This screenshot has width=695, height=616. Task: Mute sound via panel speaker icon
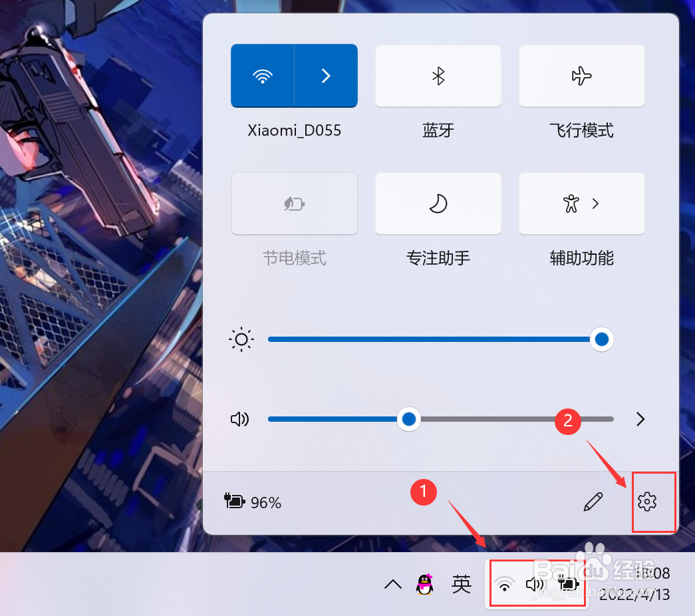click(x=240, y=419)
